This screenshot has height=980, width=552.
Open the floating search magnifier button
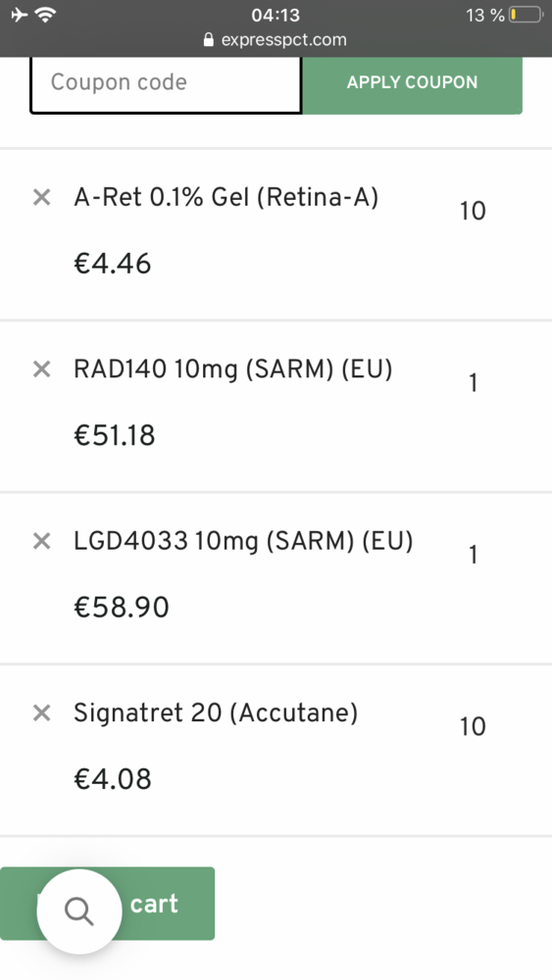click(79, 911)
